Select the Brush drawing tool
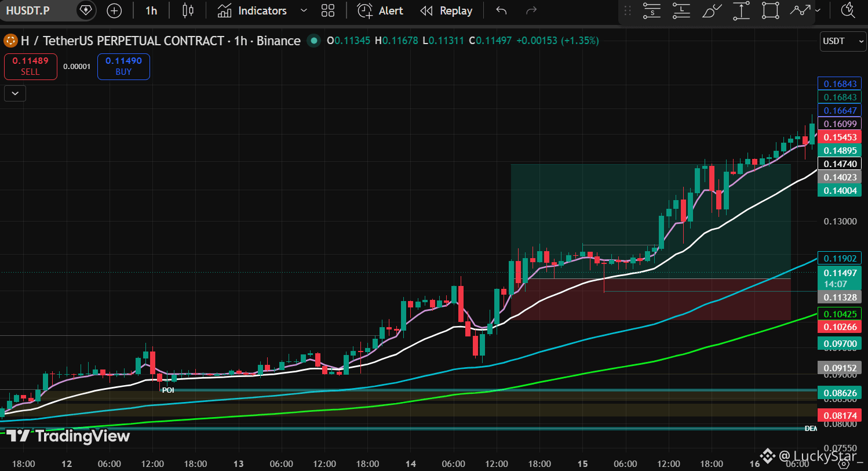 (x=712, y=10)
